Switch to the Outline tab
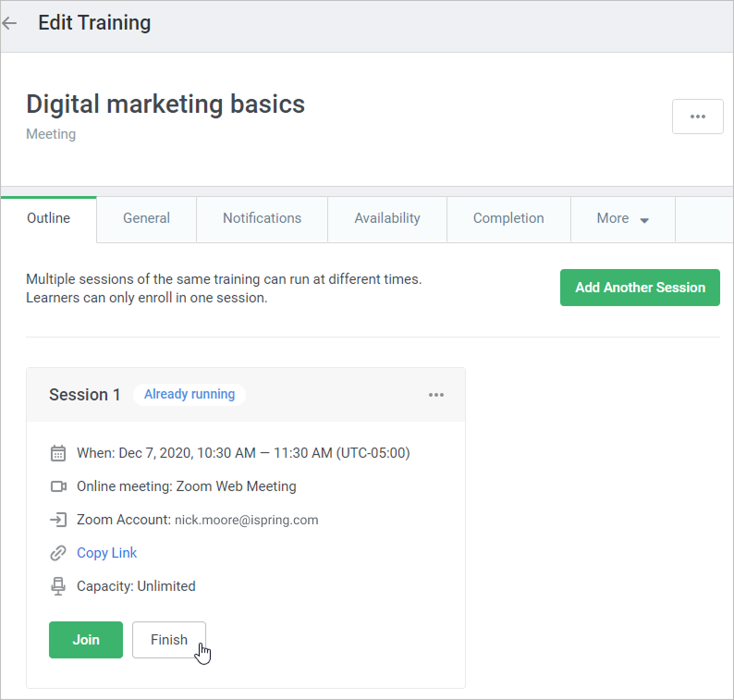 [x=48, y=219]
